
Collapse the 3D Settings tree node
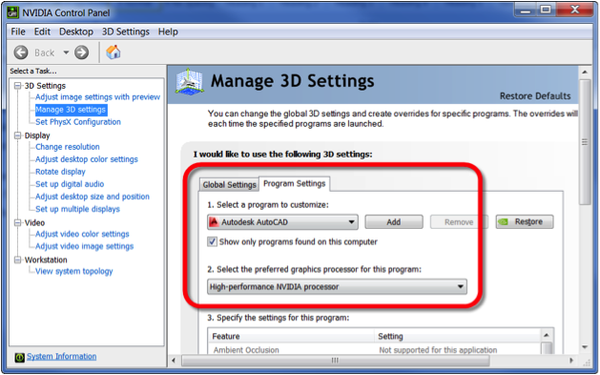click(18, 86)
